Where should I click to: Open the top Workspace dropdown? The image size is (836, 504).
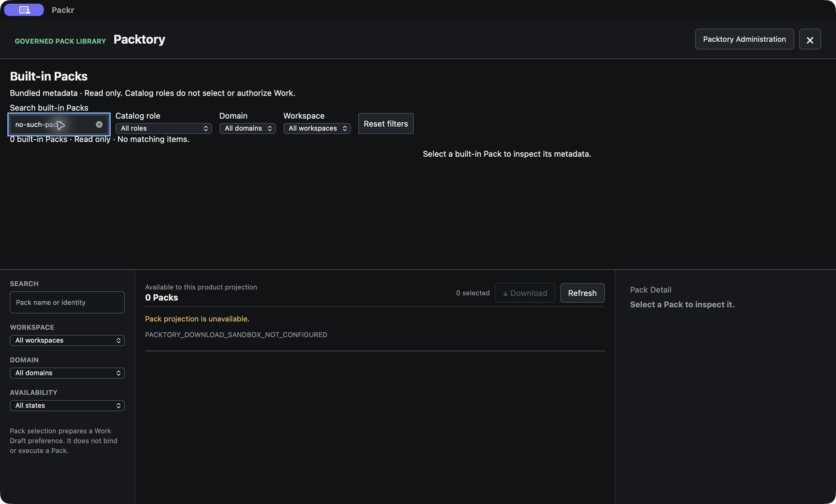317,128
